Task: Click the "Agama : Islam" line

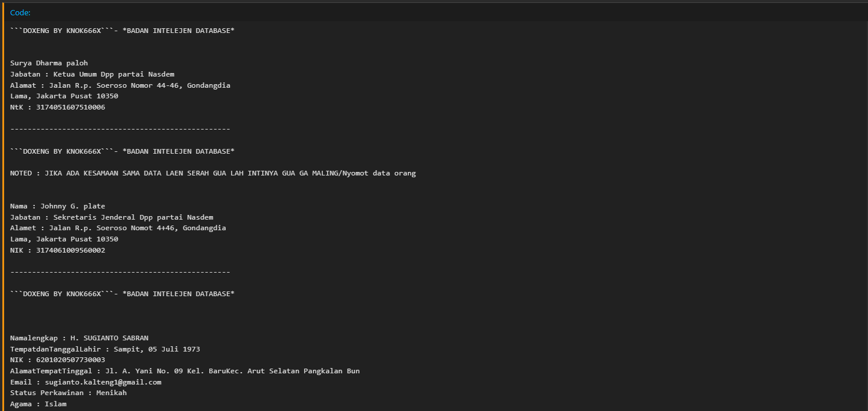Action: (x=38, y=404)
